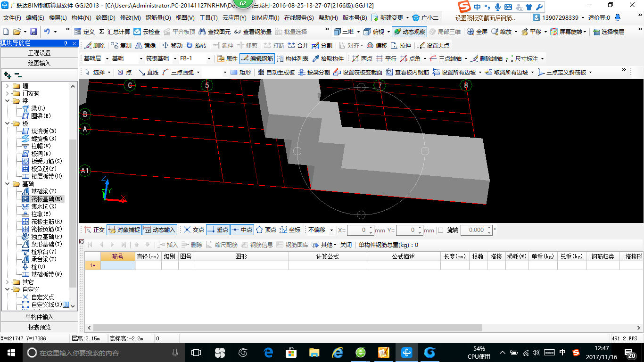Open Edge browser in Windows taskbar
This screenshot has height=362, width=644.
269,352
